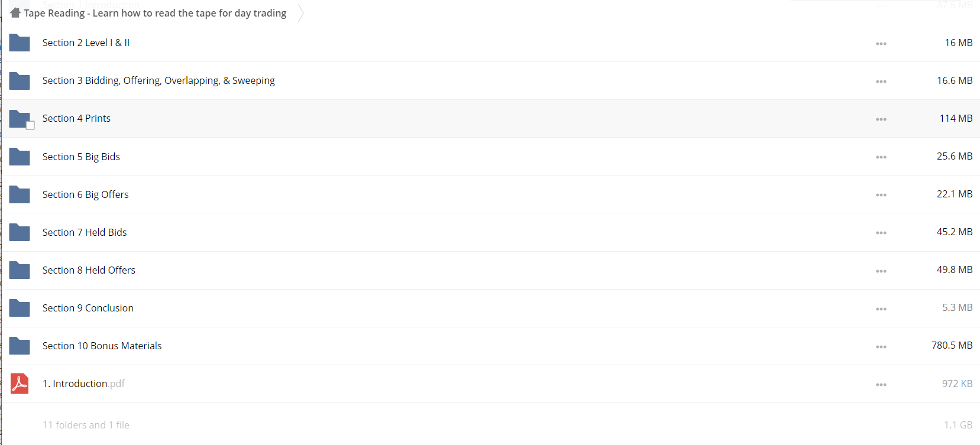Open the Section 2 Level I & II folder icon

20,43
